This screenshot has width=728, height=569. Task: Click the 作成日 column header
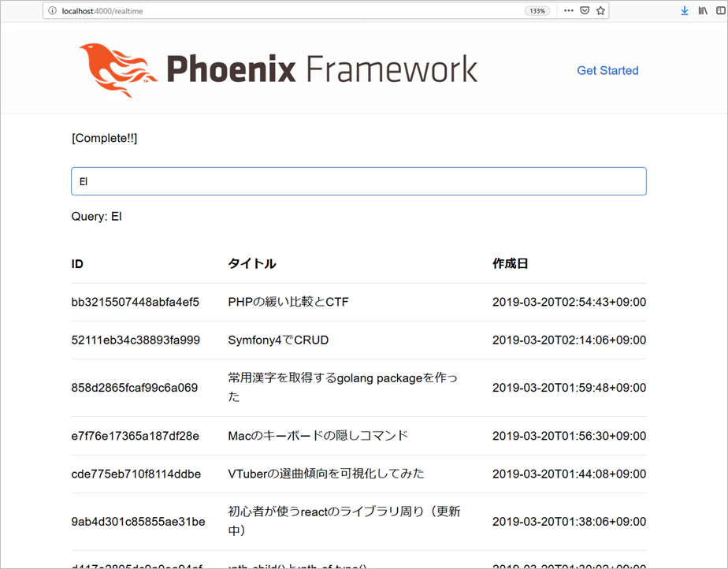tap(511, 264)
